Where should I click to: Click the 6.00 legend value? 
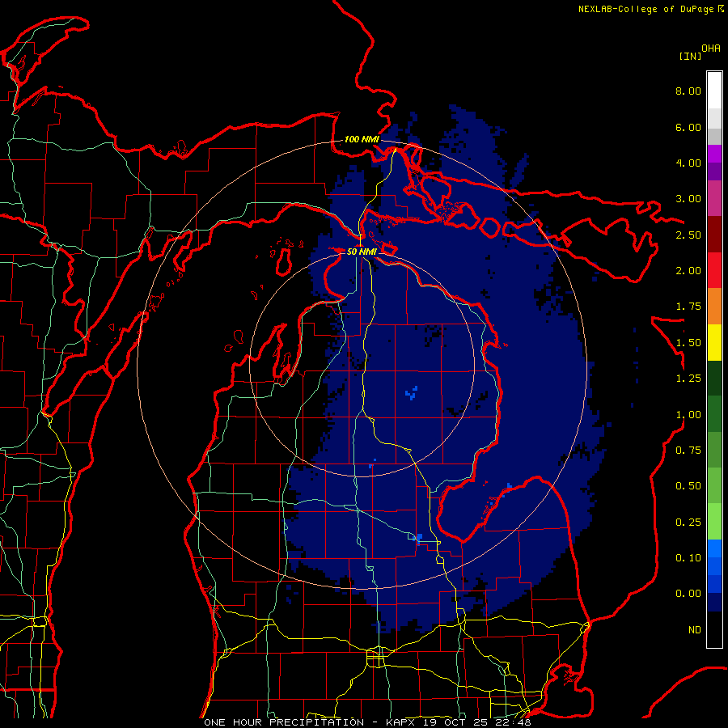[688, 127]
